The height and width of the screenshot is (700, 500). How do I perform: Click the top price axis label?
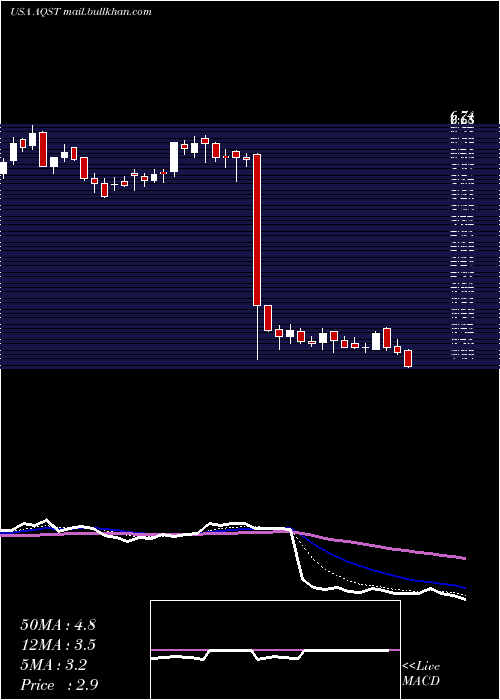pyautogui.click(x=462, y=118)
